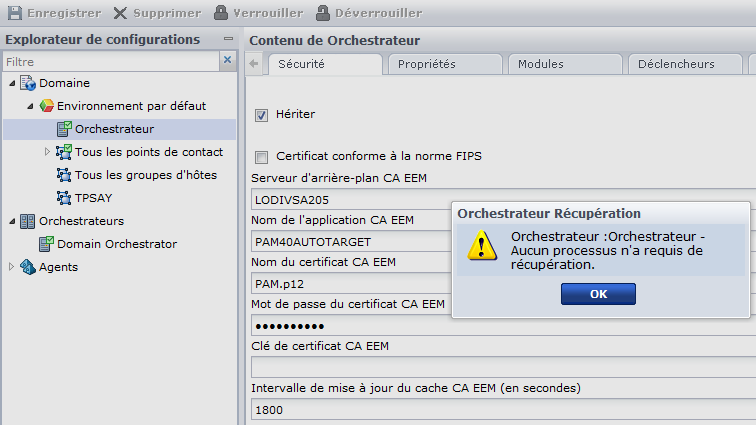
Task: Click the TPSAY group icon
Action: pyautogui.click(x=64, y=197)
